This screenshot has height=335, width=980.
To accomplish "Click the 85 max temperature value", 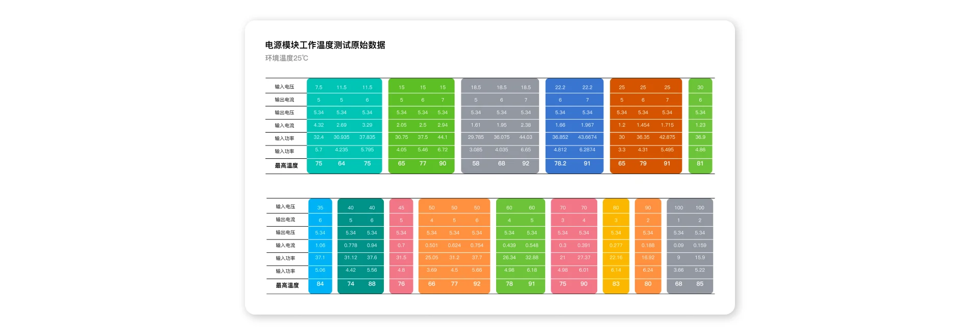I will pos(700,284).
